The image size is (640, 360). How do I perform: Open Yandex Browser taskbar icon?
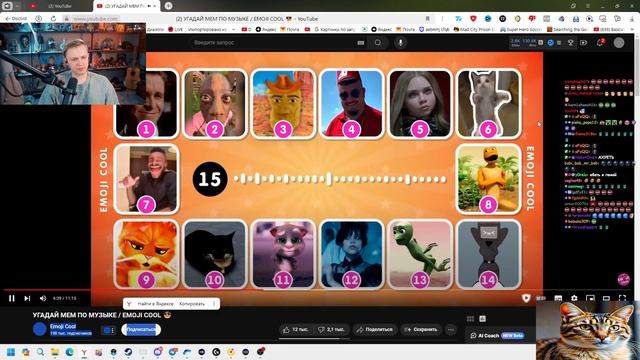[x=84, y=352]
